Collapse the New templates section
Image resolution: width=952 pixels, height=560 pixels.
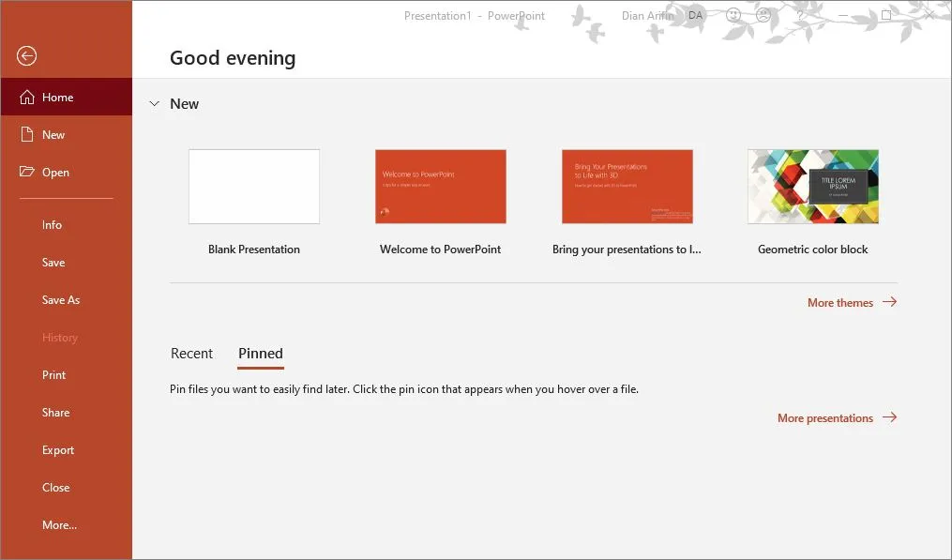pyautogui.click(x=154, y=104)
